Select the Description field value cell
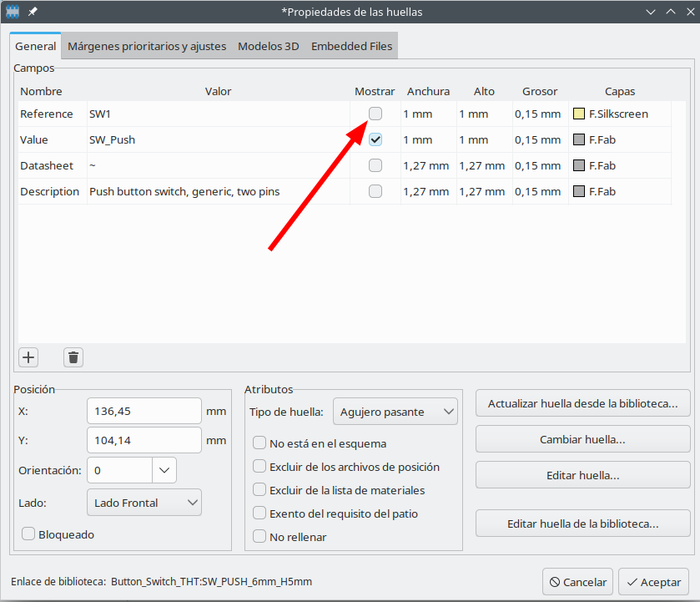Image resolution: width=700 pixels, height=602 pixels. click(217, 191)
